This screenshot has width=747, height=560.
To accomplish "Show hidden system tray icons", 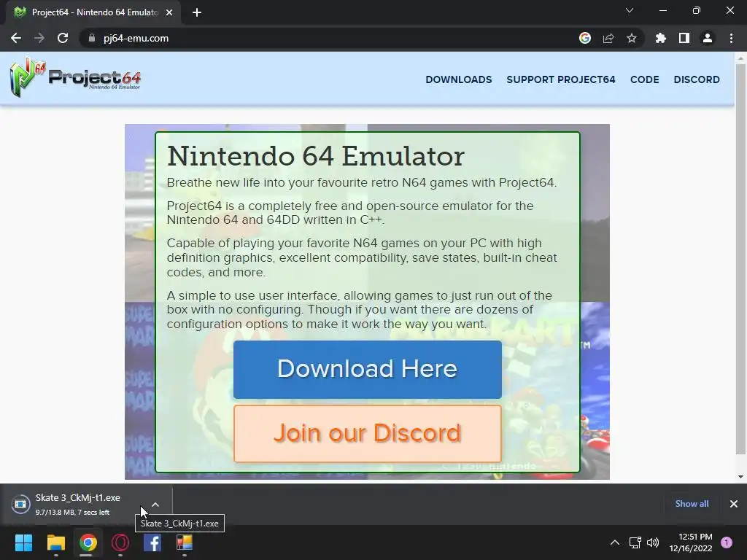I will click(x=615, y=542).
